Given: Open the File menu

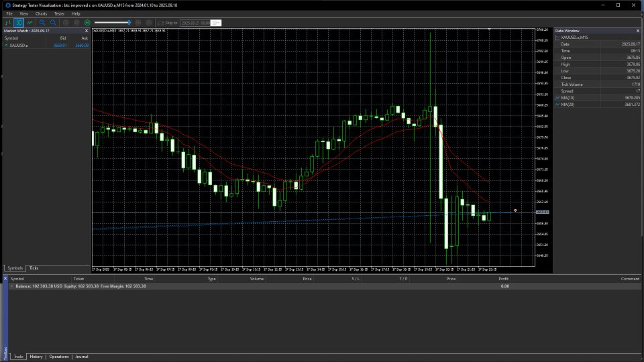Looking at the screenshot, I should [x=9, y=13].
